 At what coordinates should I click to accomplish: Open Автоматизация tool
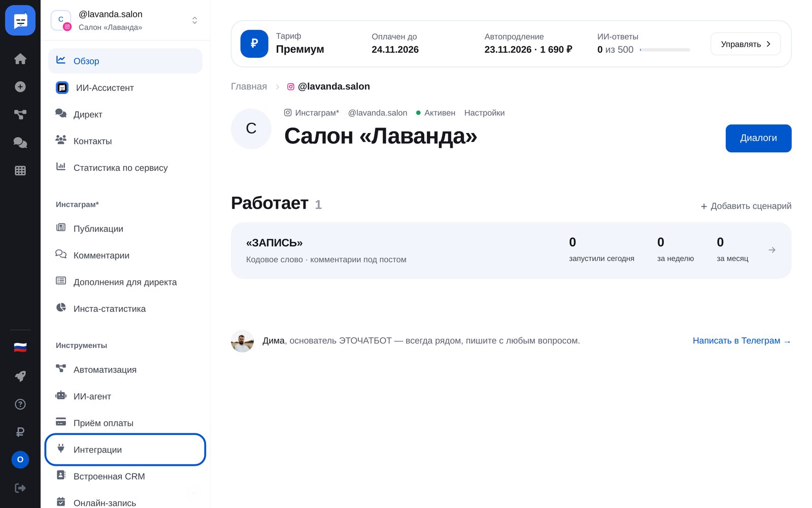click(125, 370)
